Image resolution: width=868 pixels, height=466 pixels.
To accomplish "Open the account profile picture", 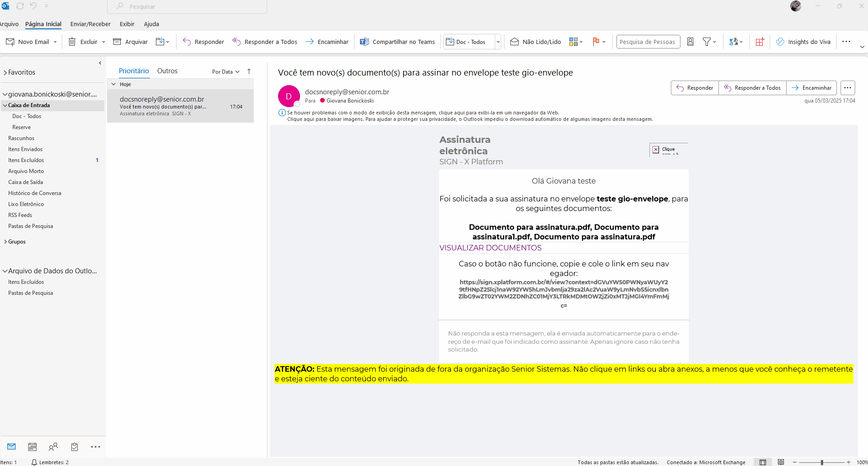I will tap(796, 6).
